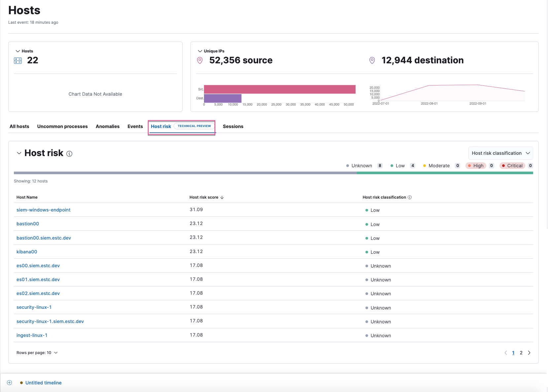The width and height of the screenshot is (548, 392).
Task: Switch to the All hosts tab
Action: pos(19,126)
